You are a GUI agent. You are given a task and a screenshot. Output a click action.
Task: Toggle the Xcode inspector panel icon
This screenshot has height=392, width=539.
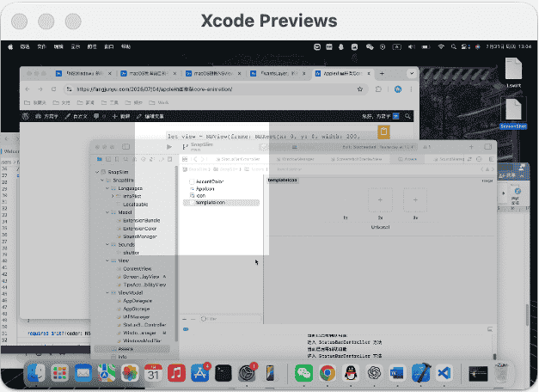487,147
